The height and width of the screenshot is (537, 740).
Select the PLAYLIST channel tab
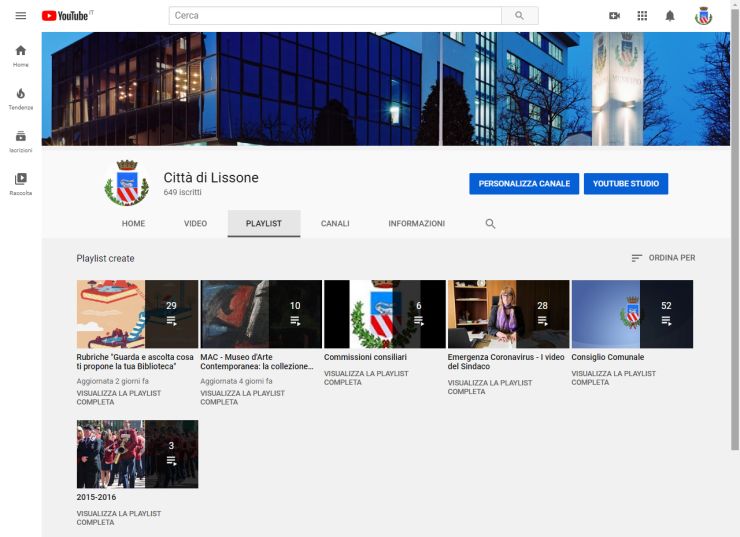click(x=264, y=224)
